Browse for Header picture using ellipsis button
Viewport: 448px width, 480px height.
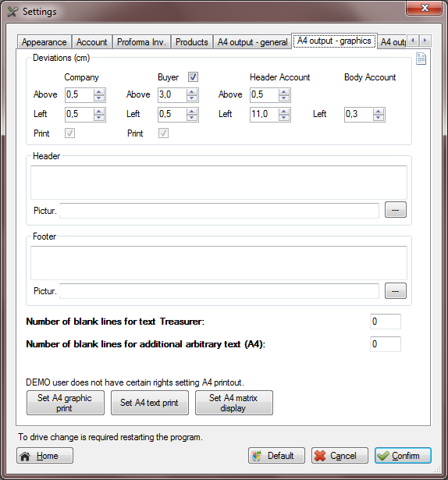396,210
